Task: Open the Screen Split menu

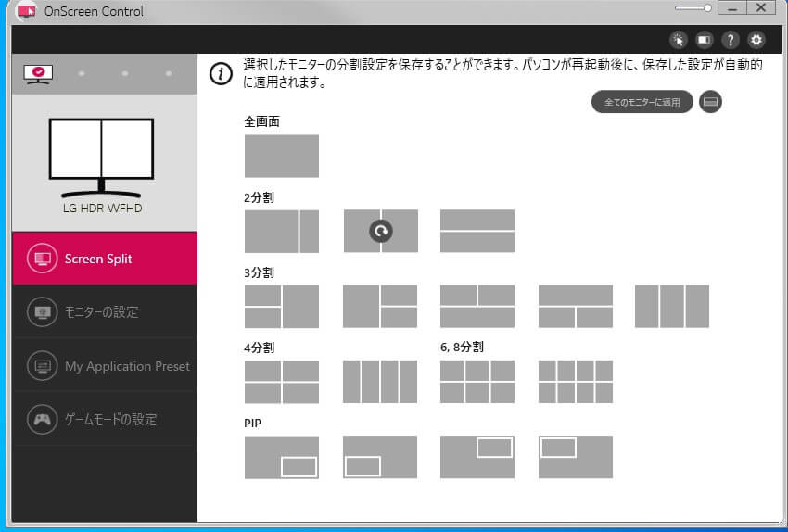Action: tap(105, 259)
